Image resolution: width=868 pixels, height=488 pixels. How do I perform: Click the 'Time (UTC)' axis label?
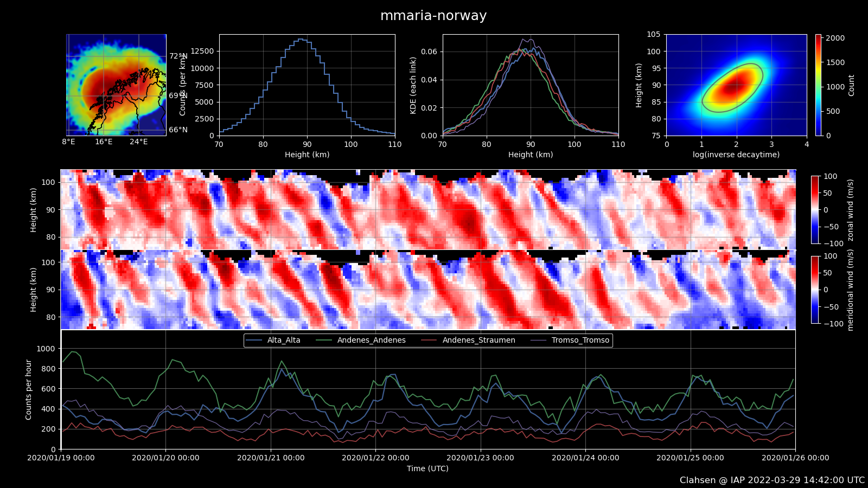tap(427, 468)
